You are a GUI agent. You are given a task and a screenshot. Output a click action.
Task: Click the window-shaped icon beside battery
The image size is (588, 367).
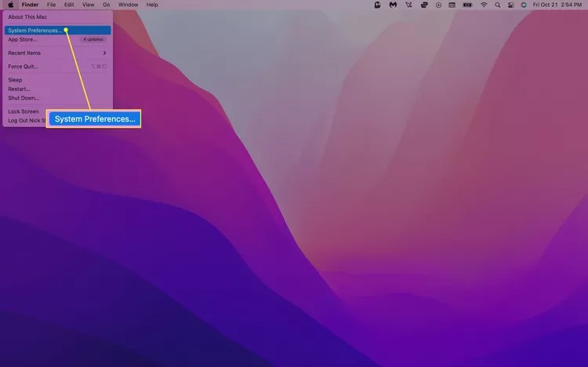pos(452,5)
